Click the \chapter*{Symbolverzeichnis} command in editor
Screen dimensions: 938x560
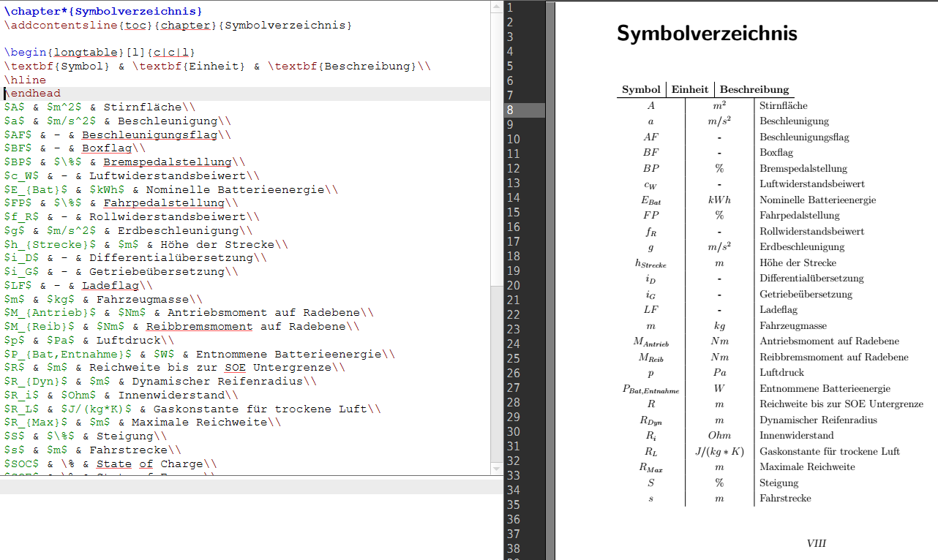pyautogui.click(x=102, y=12)
